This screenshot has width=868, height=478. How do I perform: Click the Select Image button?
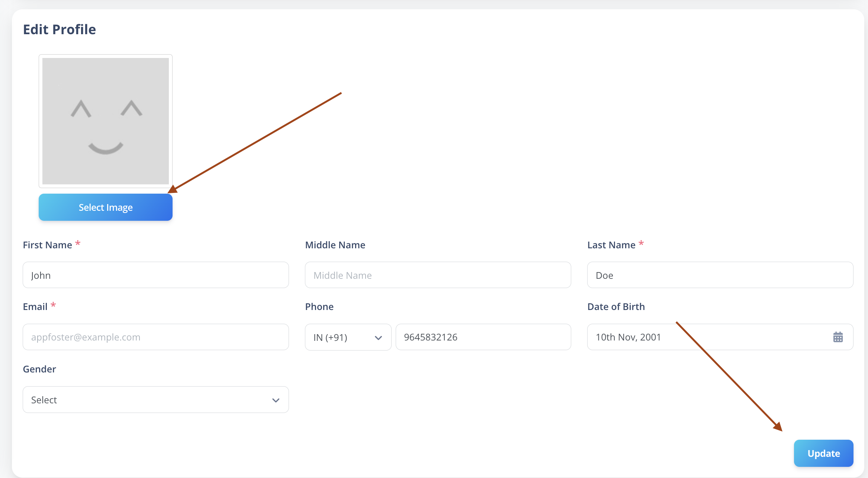click(x=106, y=207)
